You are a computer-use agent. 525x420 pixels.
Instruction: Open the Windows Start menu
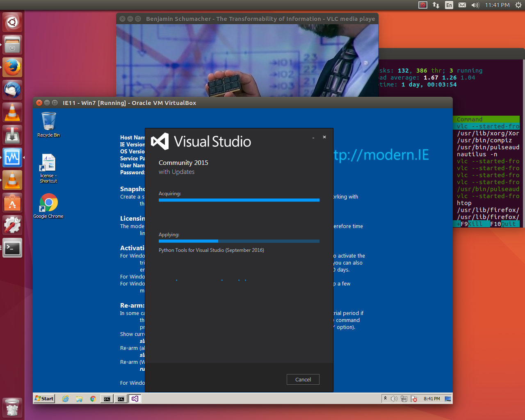(44, 398)
